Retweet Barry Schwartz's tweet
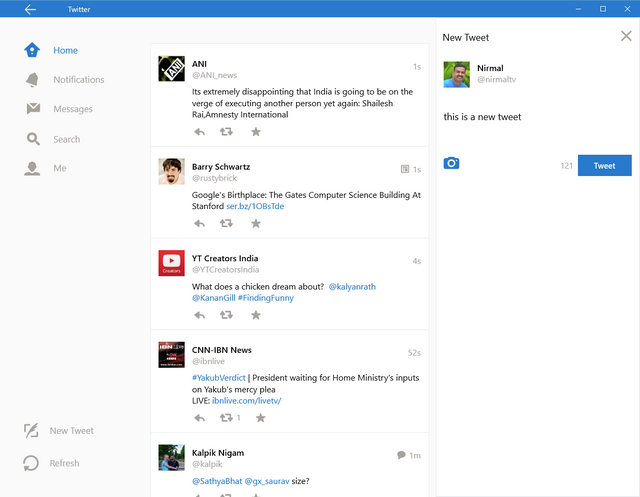640x497 pixels. tap(226, 224)
